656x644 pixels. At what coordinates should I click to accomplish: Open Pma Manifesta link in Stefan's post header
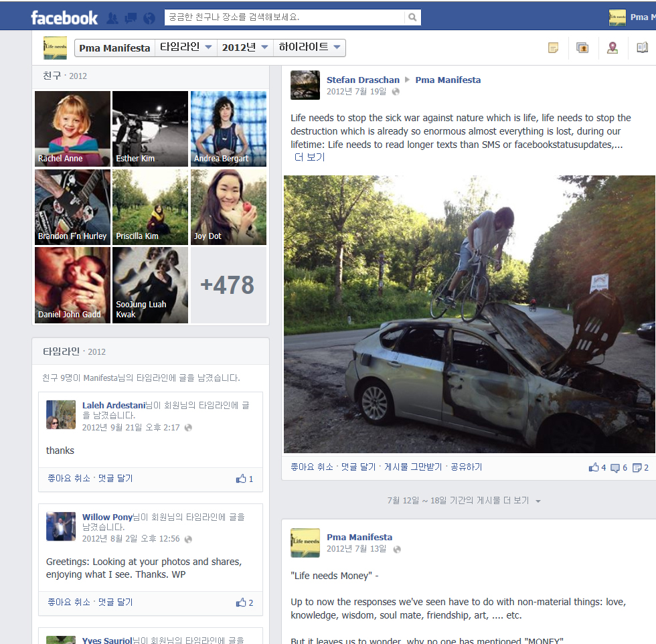coord(448,80)
